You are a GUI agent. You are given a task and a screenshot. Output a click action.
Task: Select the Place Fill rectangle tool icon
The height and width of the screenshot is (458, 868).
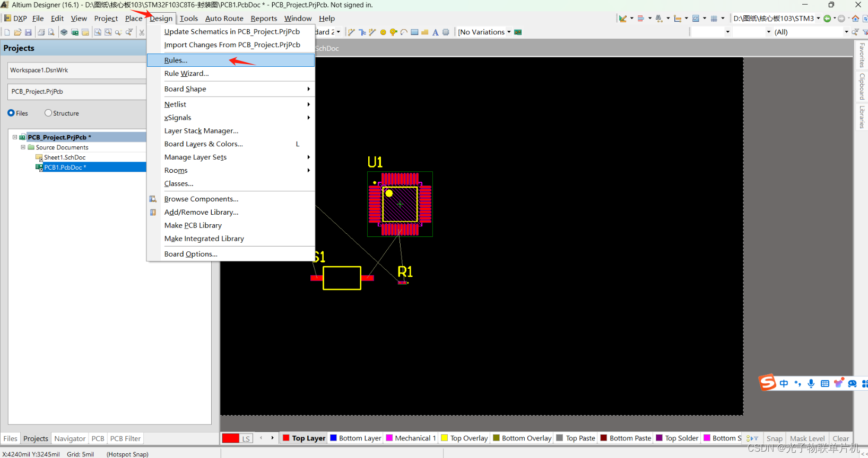(x=414, y=32)
